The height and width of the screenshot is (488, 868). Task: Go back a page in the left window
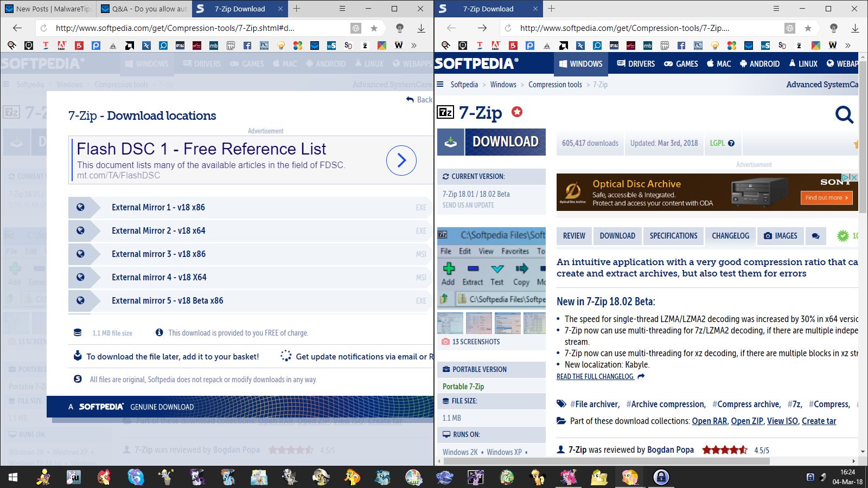coord(17,28)
